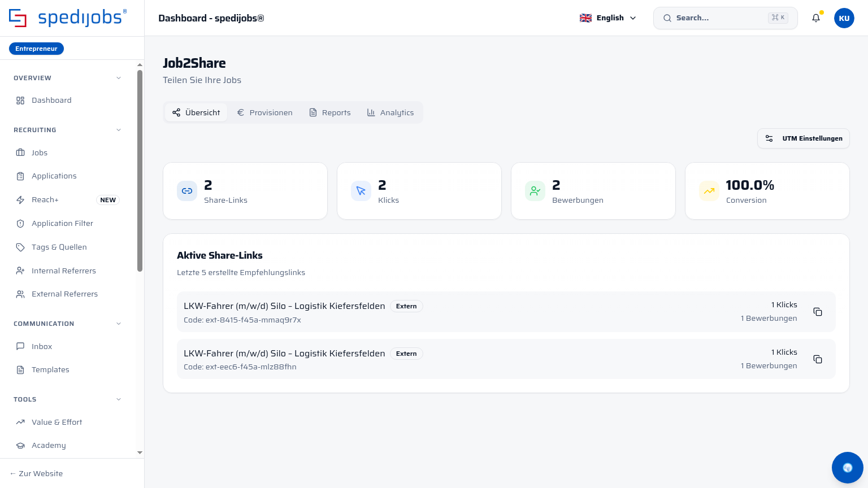Screen dimensions: 868x488
Task: Click the Share-Links chain icon
Action: tap(187, 191)
